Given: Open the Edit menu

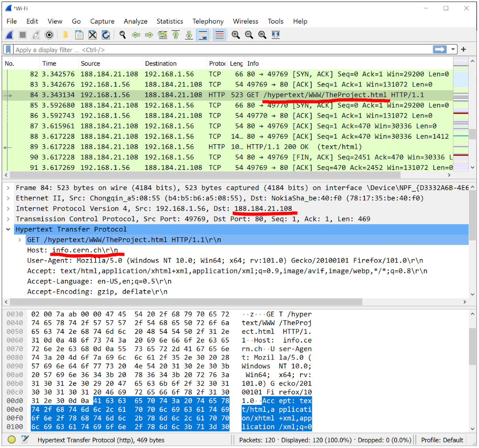Looking at the screenshot, I should 32,21.
